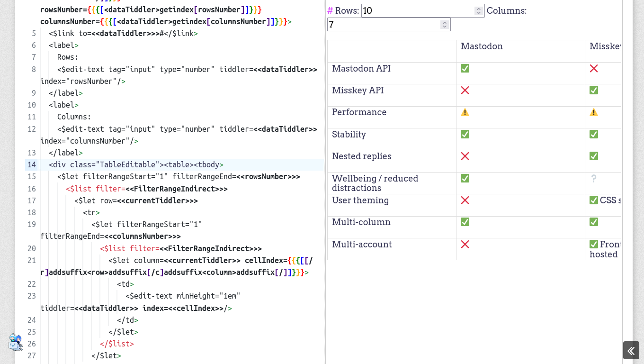Click the check mark in Wellbeing row, Mastodon column
Screen dimensions: 644x364
465,178
